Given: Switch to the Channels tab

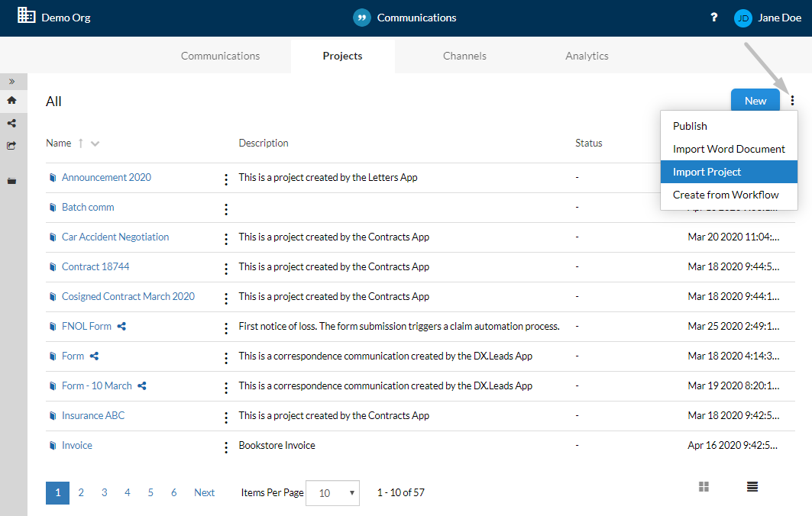Looking at the screenshot, I should coord(464,56).
